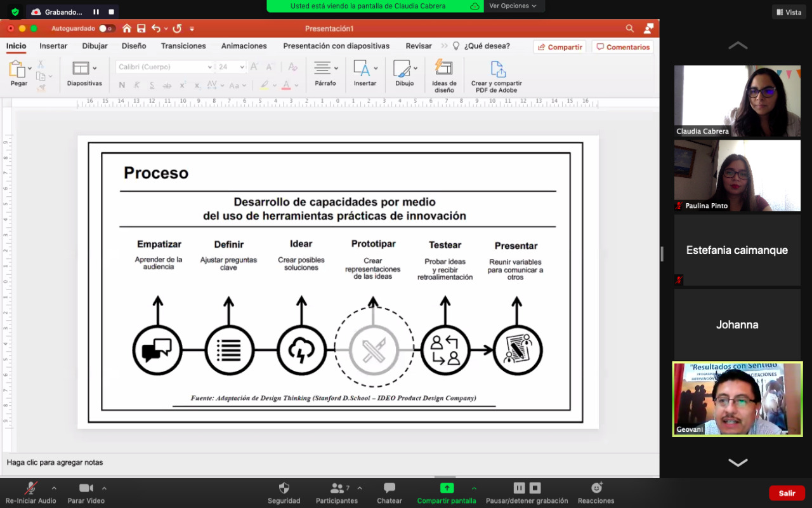Open the Seguridad shield icon
The width and height of the screenshot is (812, 508).
[x=284, y=488]
